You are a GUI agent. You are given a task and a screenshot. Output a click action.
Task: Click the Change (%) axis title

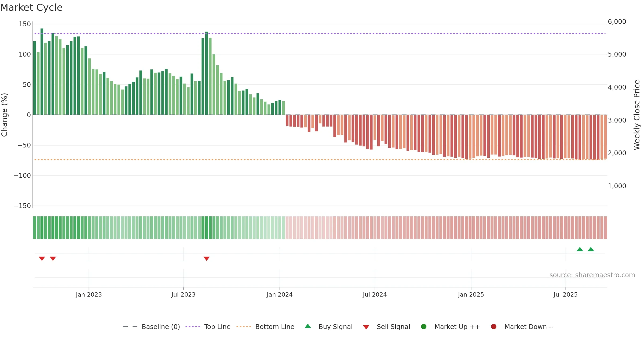(5, 115)
